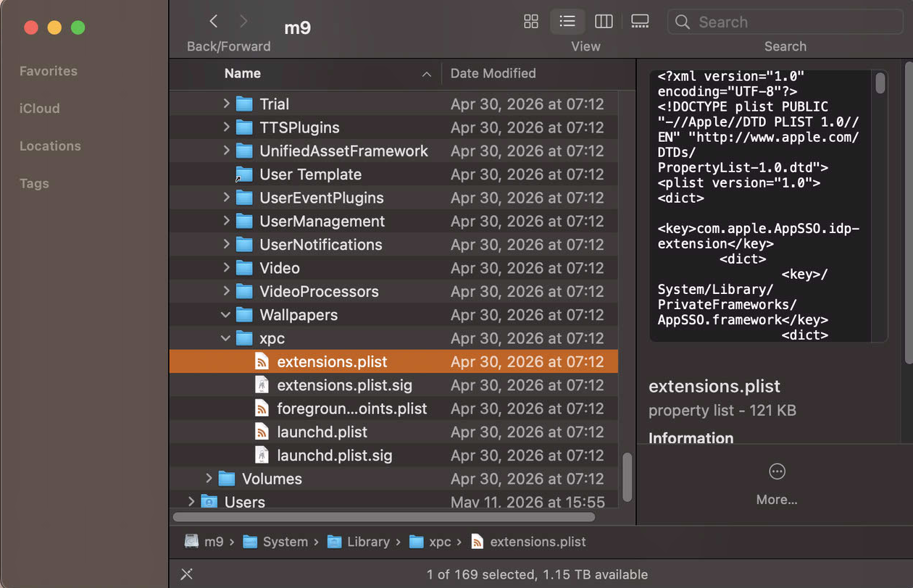Select the User Template folder icon
The image size is (913, 588).
[244, 175]
